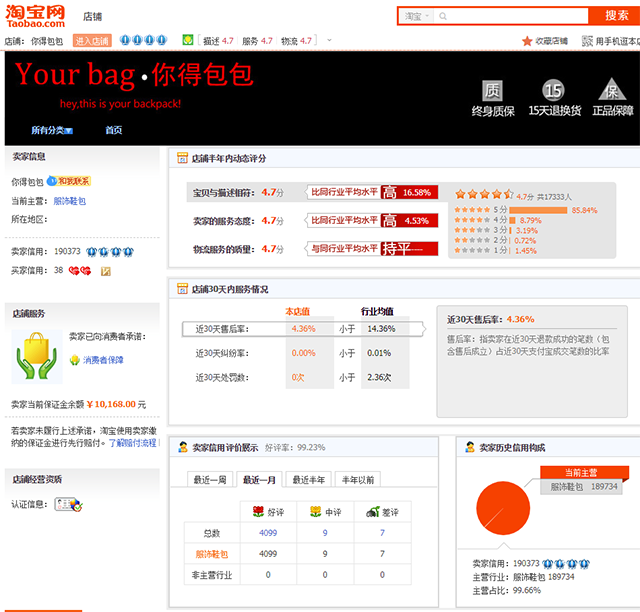This screenshot has width=640, height=612.
Task: Expand the 所有分类 category dropdown
Action: (52, 130)
